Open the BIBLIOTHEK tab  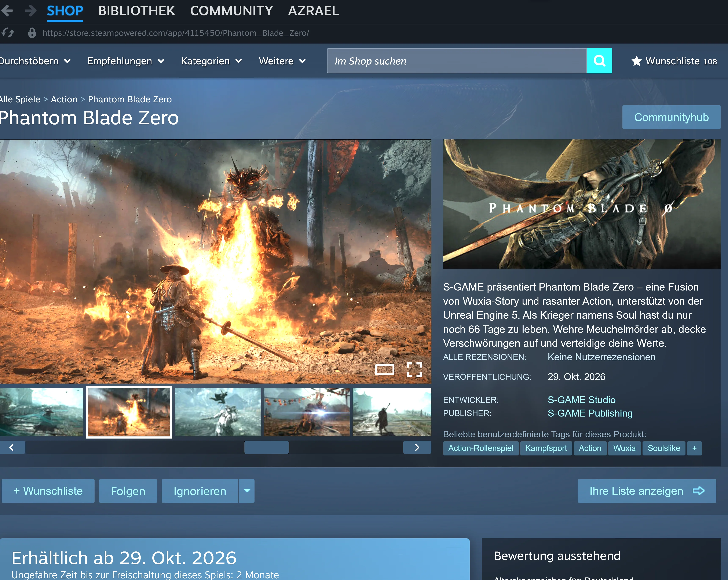coord(136,11)
